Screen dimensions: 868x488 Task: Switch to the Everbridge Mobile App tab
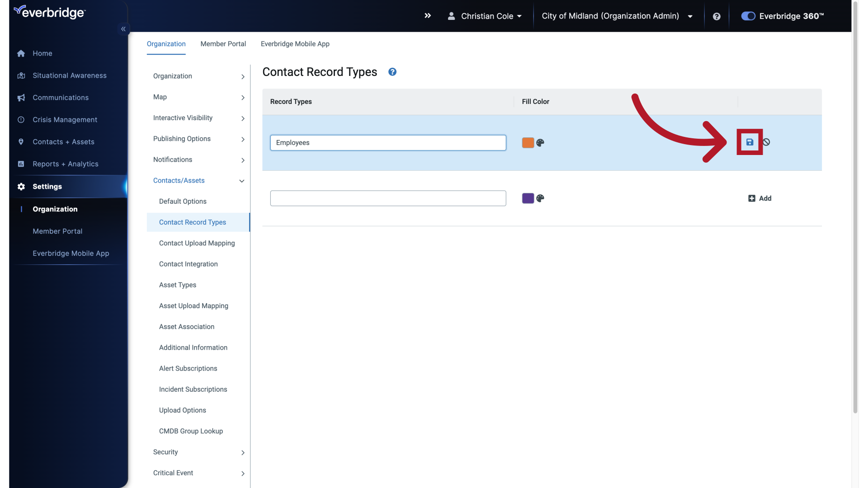point(295,44)
